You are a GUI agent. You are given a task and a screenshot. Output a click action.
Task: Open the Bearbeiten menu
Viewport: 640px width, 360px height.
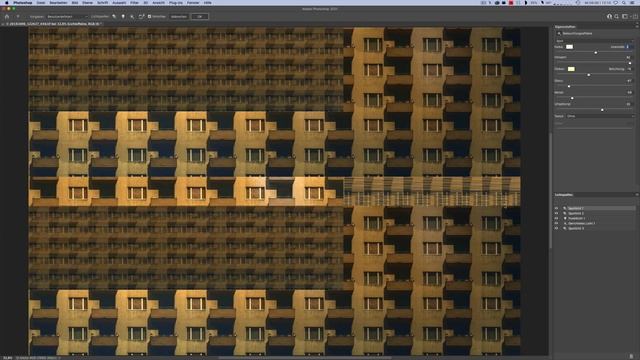point(58,2)
